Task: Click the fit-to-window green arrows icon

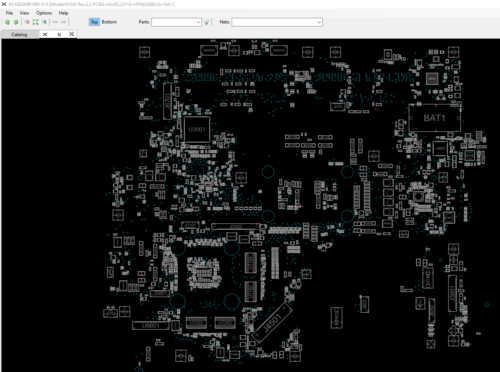Action: [x=35, y=22]
